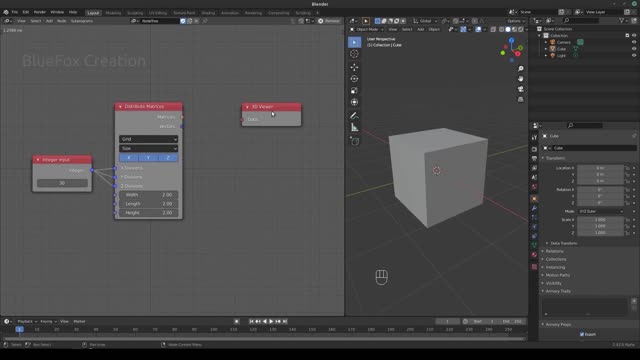Screen dimensions: 640x360
Task: Jump to the timeline start
Action: point(251,322)
